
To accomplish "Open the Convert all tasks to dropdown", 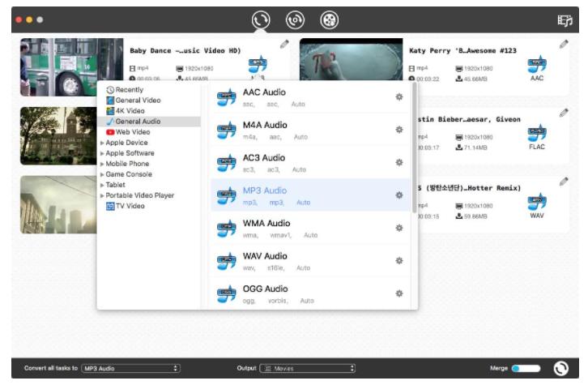I will click(130, 368).
